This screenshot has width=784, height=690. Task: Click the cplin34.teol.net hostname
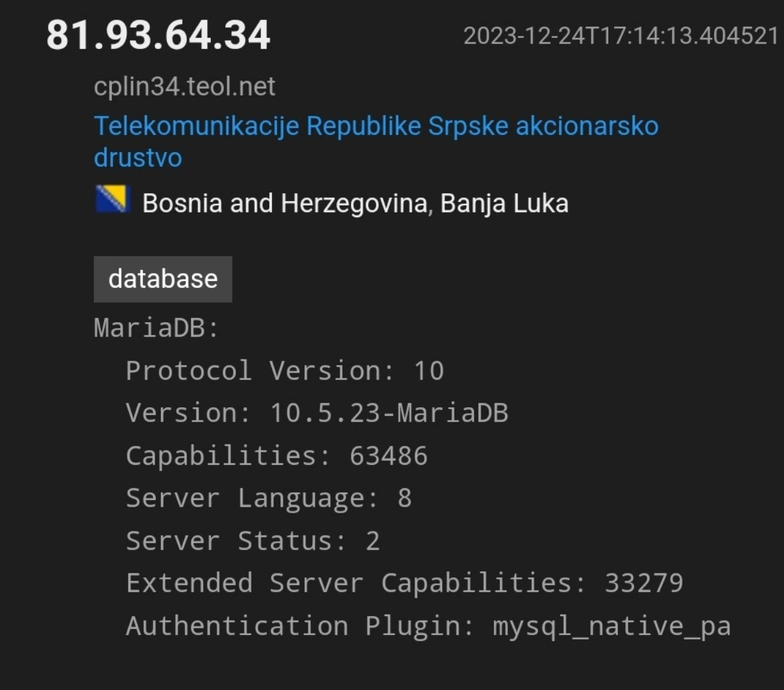[185, 87]
